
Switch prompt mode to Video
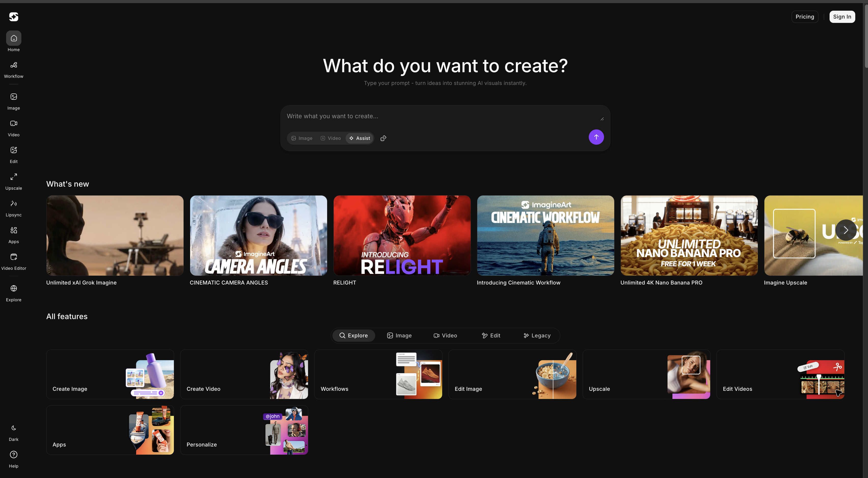[331, 138]
